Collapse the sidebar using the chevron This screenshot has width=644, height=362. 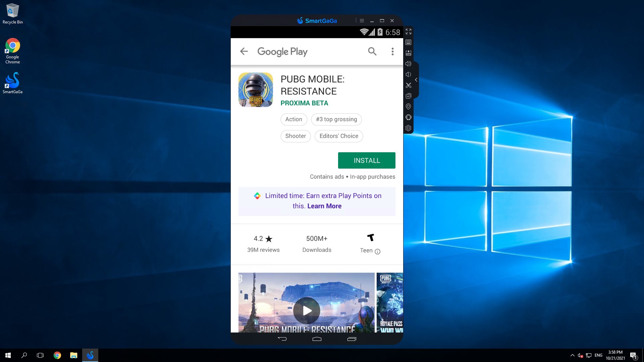(x=416, y=80)
